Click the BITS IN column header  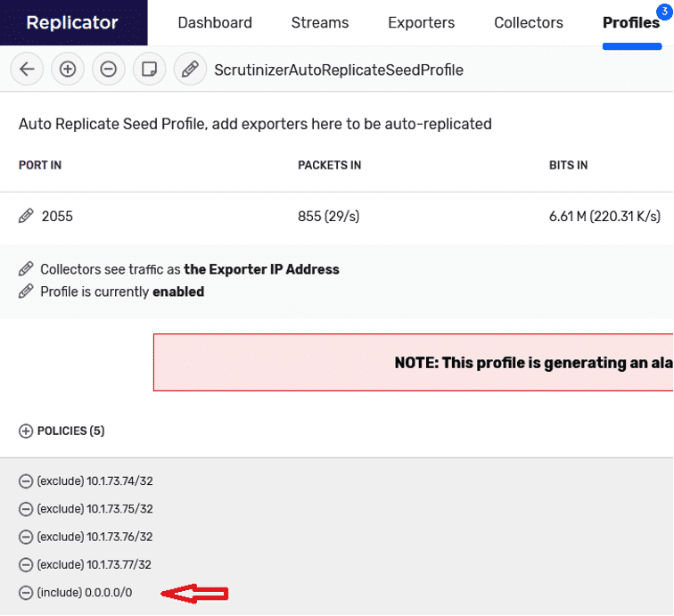click(568, 165)
